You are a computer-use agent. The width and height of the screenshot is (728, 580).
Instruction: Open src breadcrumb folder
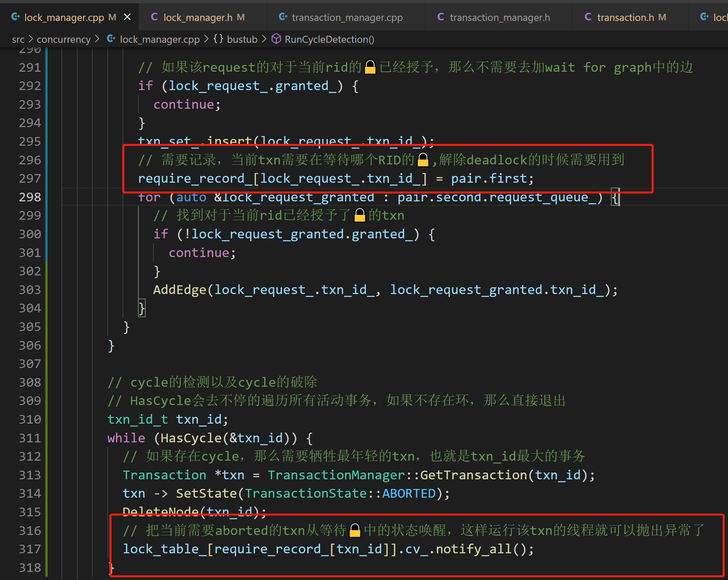(x=18, y=40)
